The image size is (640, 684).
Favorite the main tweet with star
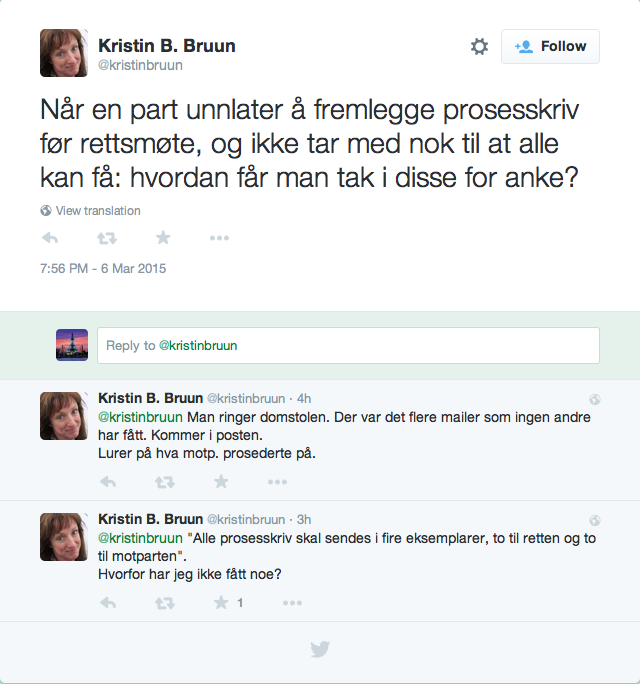tap(163, 238)
